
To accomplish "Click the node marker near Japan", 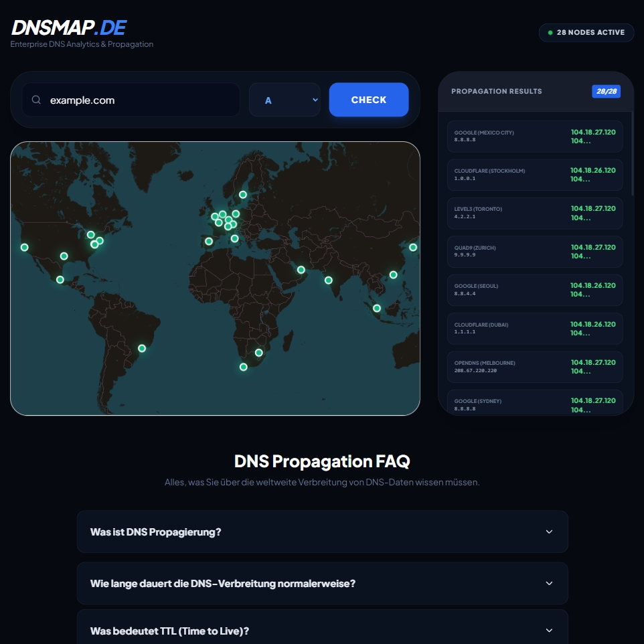I will click(413, 246).
